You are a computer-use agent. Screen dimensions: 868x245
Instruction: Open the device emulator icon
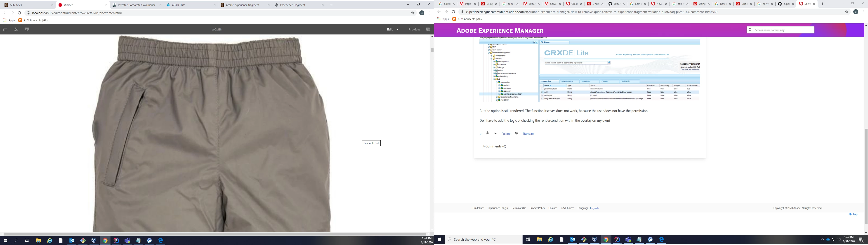click(x=27, y=29)
